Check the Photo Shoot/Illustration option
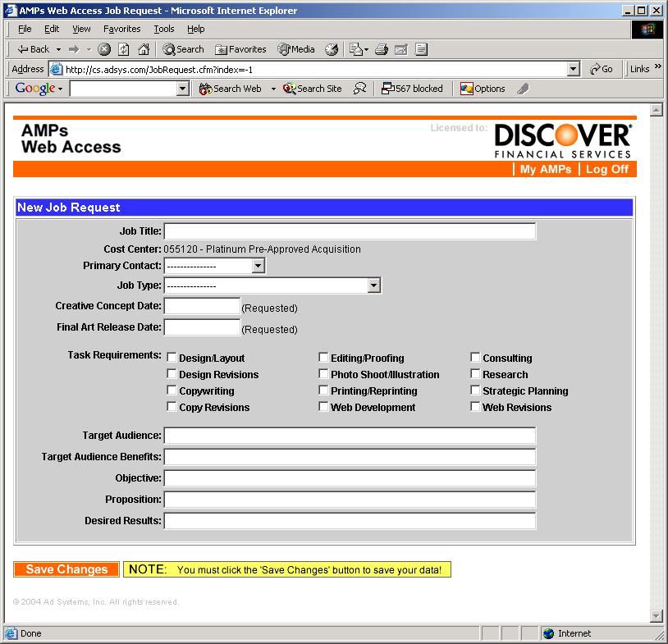The width and height of the screenshot is (668, 644). [324, 374]
